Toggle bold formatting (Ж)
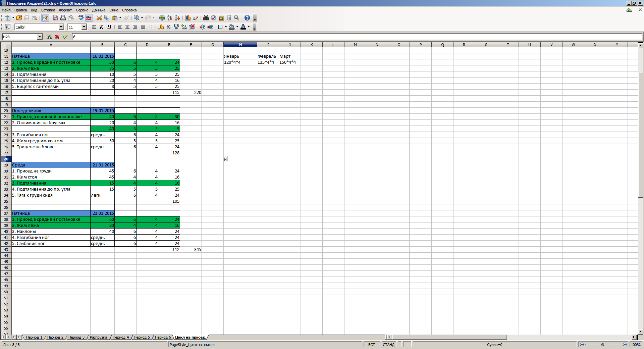Screen dimensions: 644x349 [x=94, y=27]
